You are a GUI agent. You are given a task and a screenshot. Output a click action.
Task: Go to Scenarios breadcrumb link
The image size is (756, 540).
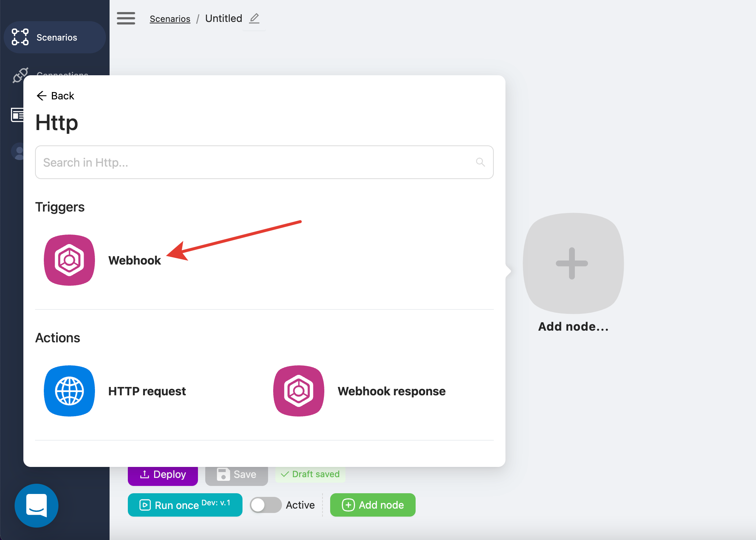pos(170,19)
